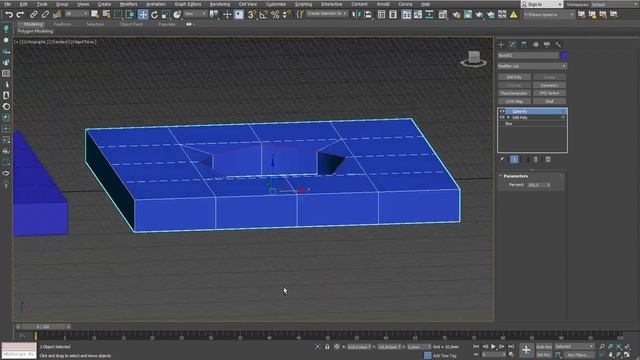Toggle visibility of Edit Poly modifier
640x360 pixels.
pyautogui.click(x=502, y=118)
